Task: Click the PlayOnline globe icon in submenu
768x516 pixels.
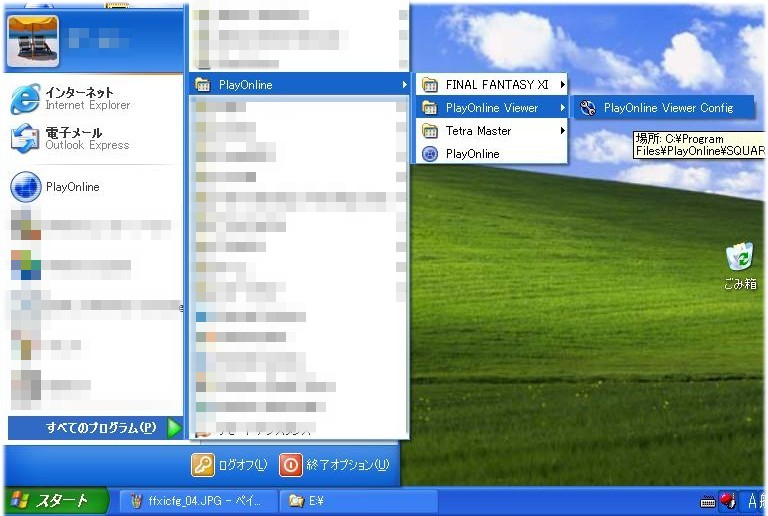Action: point(430,154)
